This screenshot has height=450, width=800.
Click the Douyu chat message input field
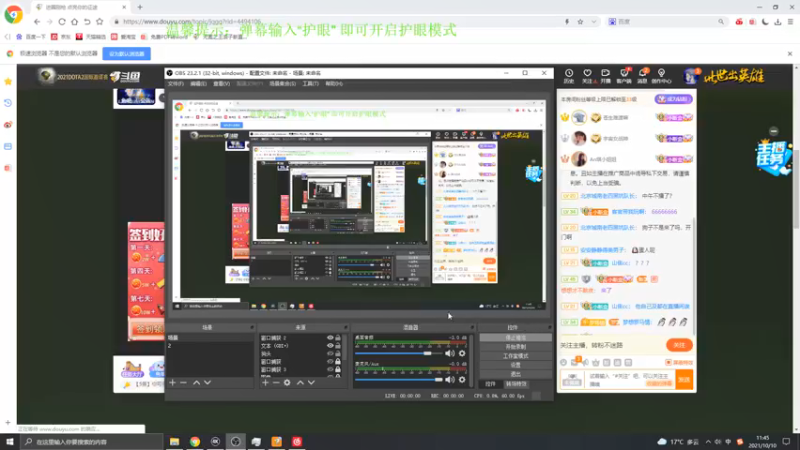[630, 380]
